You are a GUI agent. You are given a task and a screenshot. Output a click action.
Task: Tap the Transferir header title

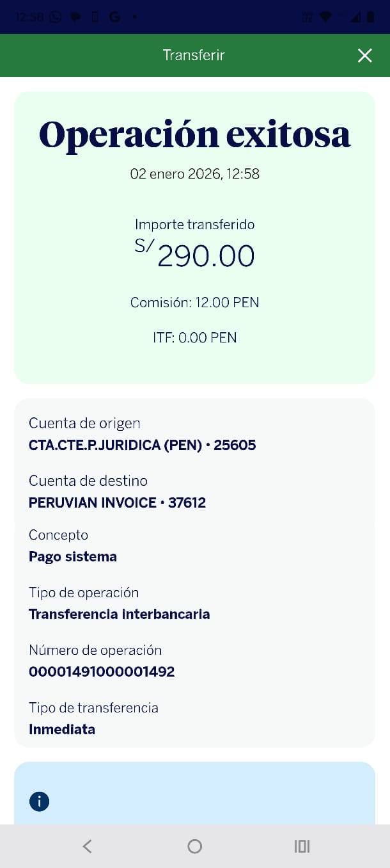tap(194, 55)
